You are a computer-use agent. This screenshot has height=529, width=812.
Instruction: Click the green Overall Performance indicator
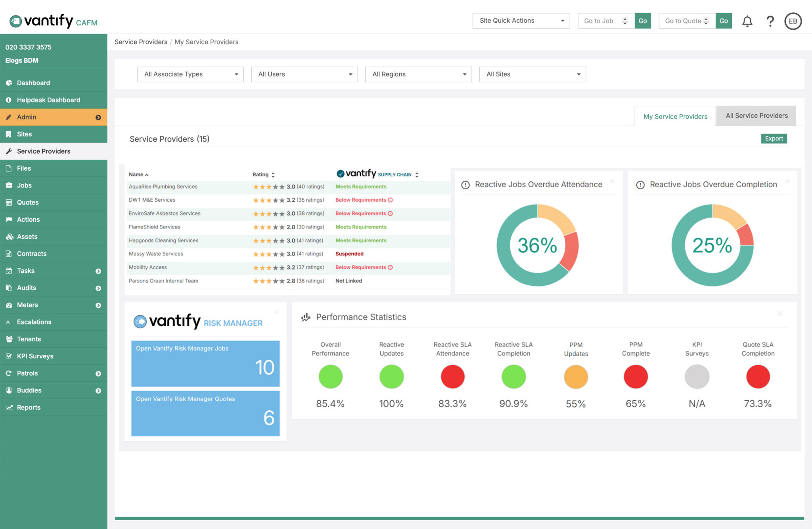(330, 377)
